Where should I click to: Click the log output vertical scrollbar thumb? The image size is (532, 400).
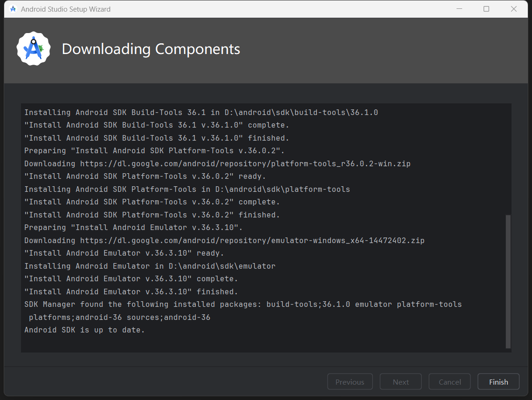pos(508,281)
